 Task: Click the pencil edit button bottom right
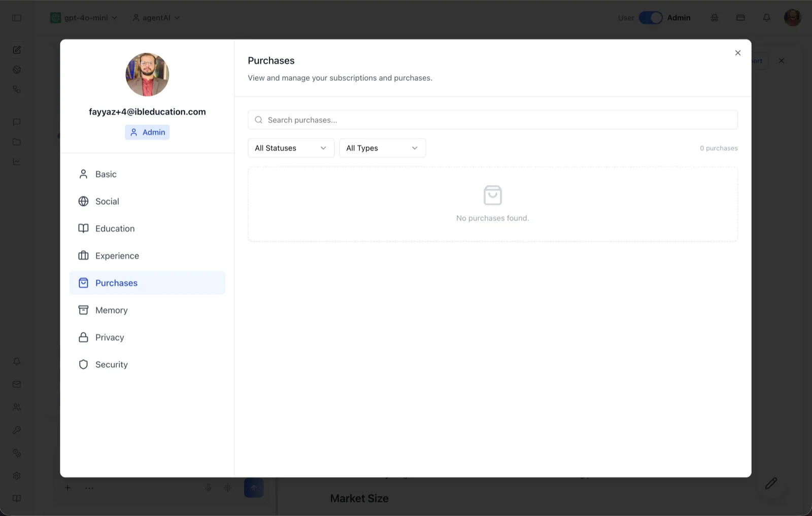click(x=771, y=483)
